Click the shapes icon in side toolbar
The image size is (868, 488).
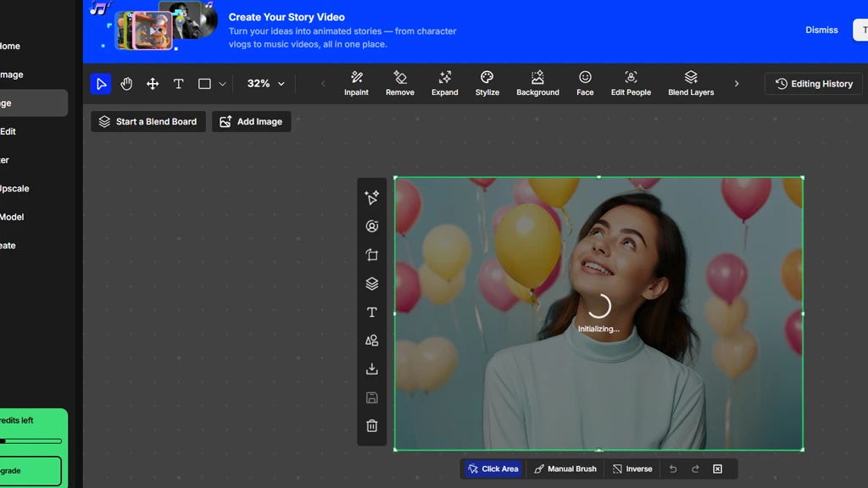pyautogui.click(x=371, y=341)
